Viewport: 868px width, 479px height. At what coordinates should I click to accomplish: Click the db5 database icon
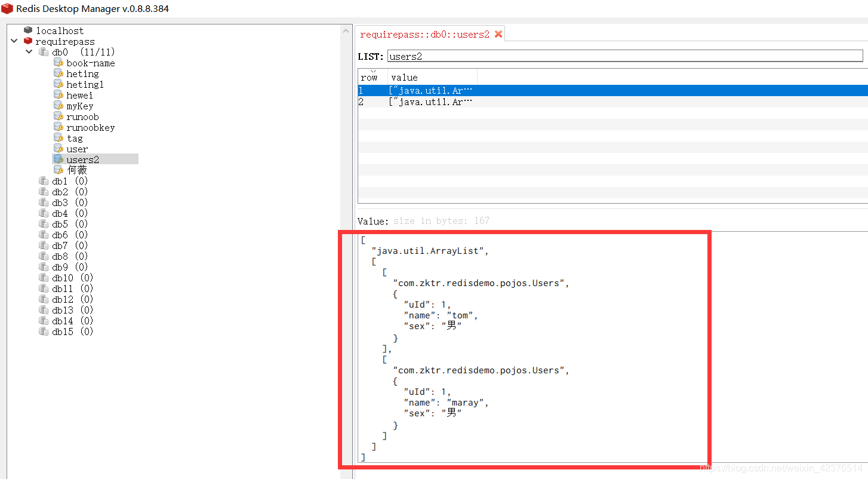point(43,224)
